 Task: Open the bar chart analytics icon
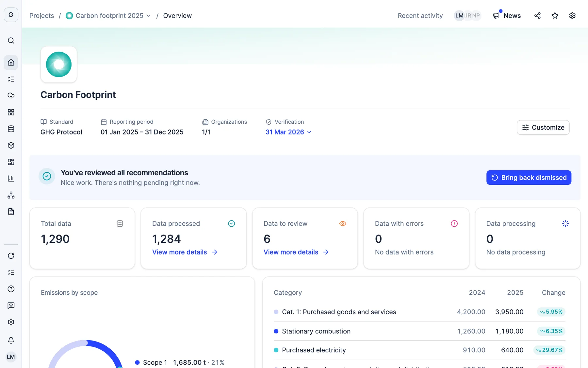11,179
